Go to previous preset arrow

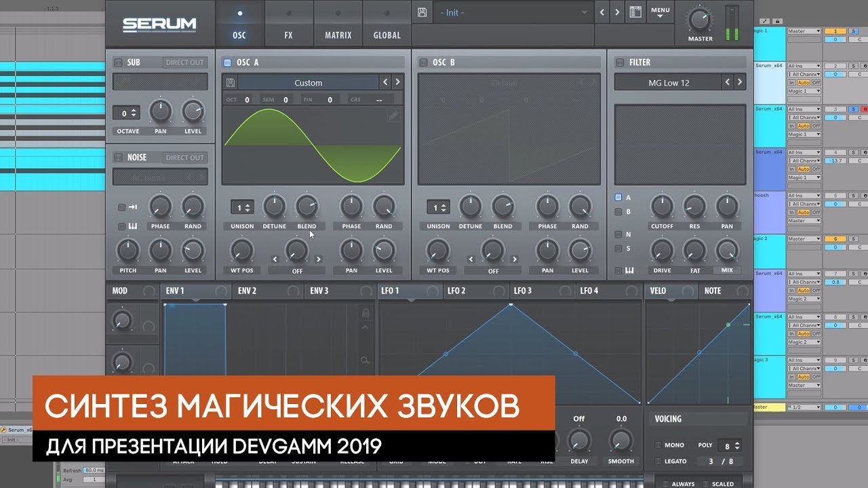pos(601,12)
